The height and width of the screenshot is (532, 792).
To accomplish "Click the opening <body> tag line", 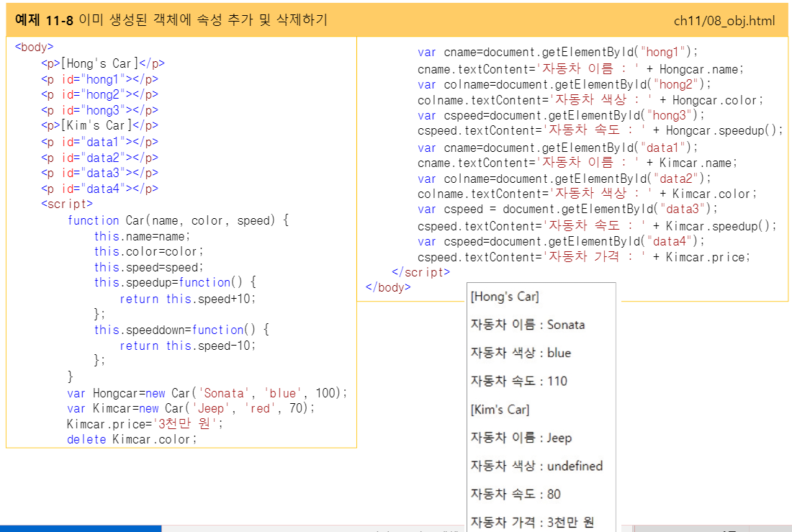I will (34, 47).
